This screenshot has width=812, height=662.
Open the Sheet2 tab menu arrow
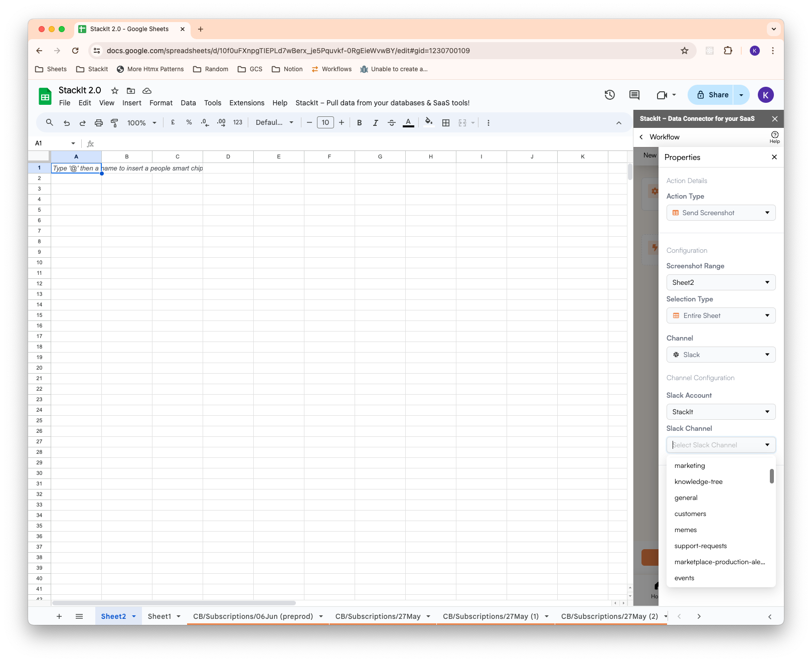134,616
